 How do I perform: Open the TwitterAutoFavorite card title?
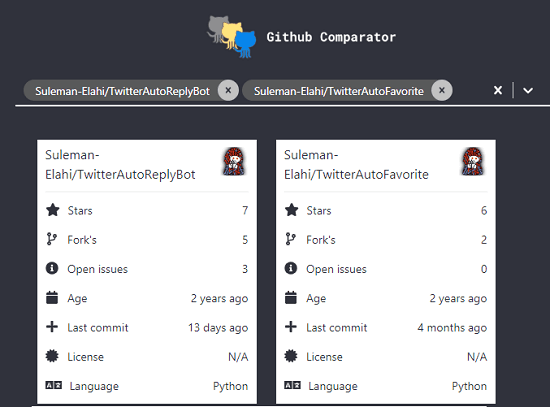click(x=356, y=165)
